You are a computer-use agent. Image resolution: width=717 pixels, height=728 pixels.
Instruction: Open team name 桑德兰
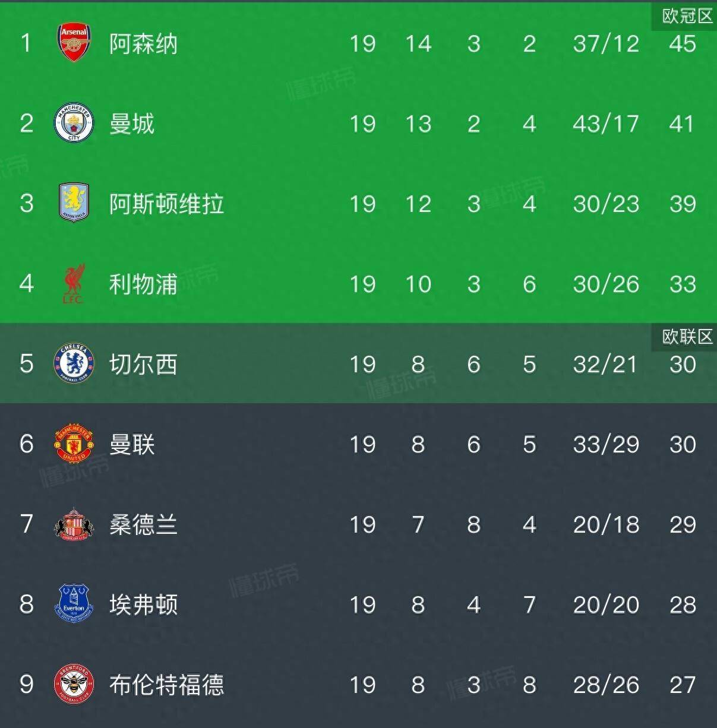(x=143, y=524)
